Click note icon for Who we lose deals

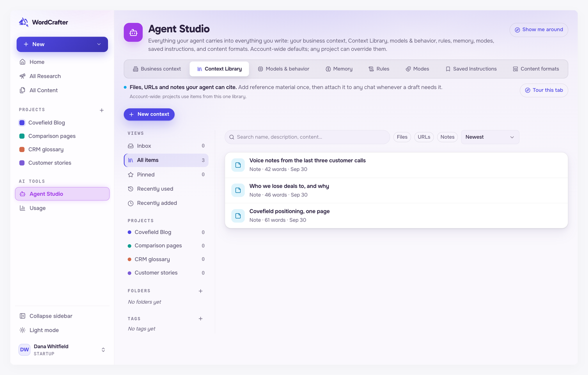[238, 190]
